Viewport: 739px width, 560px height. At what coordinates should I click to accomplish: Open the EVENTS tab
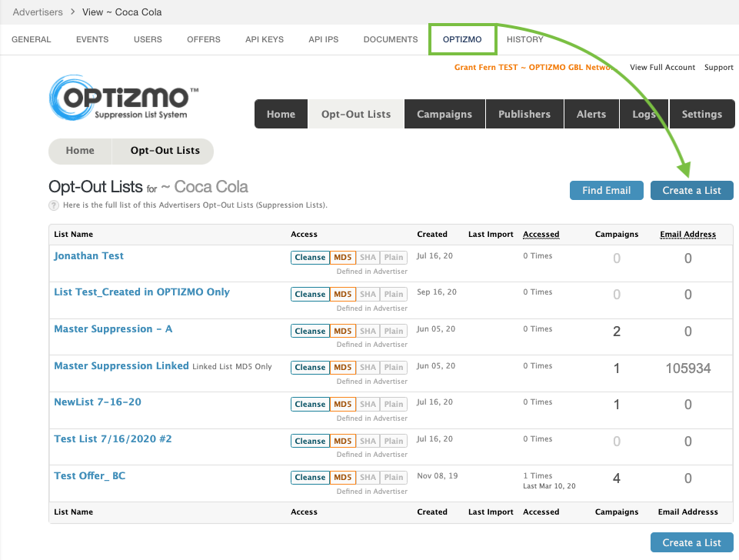(92, 39)
